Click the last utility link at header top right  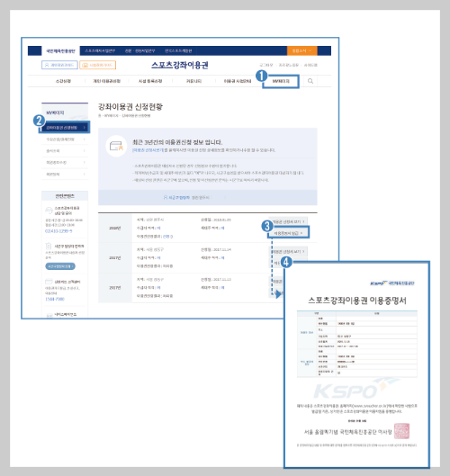(310, 65)
